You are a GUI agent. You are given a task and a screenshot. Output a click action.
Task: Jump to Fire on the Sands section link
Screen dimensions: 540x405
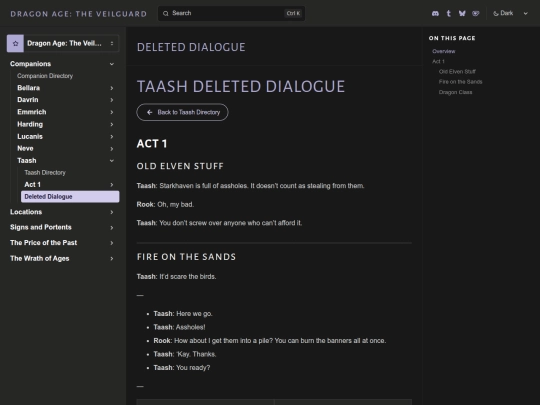click(x=460, y=82)
